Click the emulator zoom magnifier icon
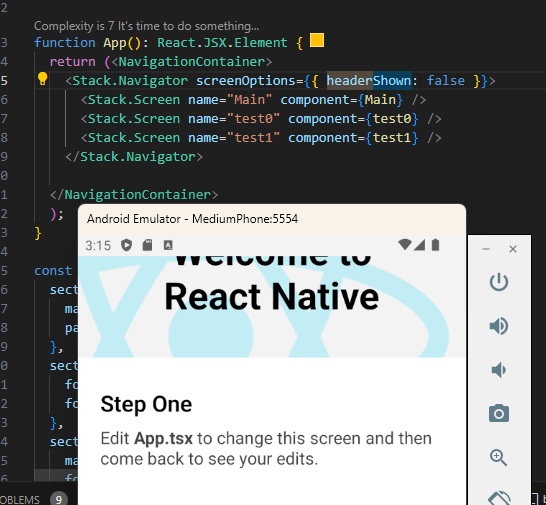Screen dimensions: 546x505 tap(499, 457)
